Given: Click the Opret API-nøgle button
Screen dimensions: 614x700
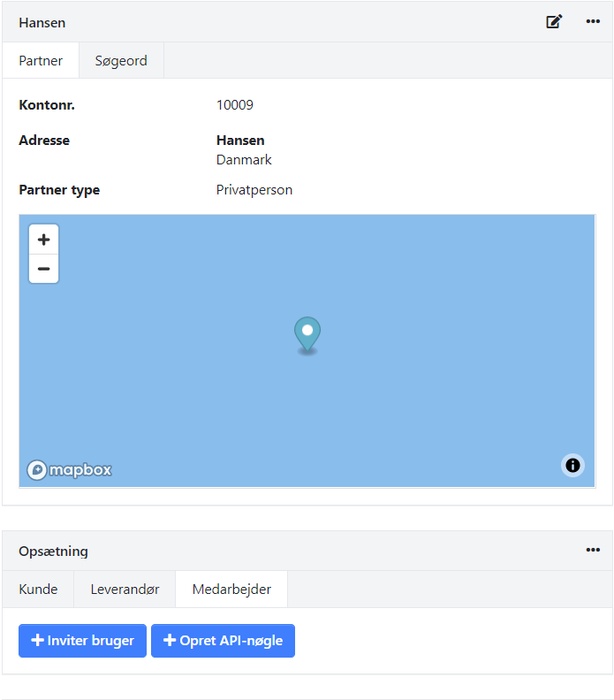Looking at the screenshot, I should point(223,641).
